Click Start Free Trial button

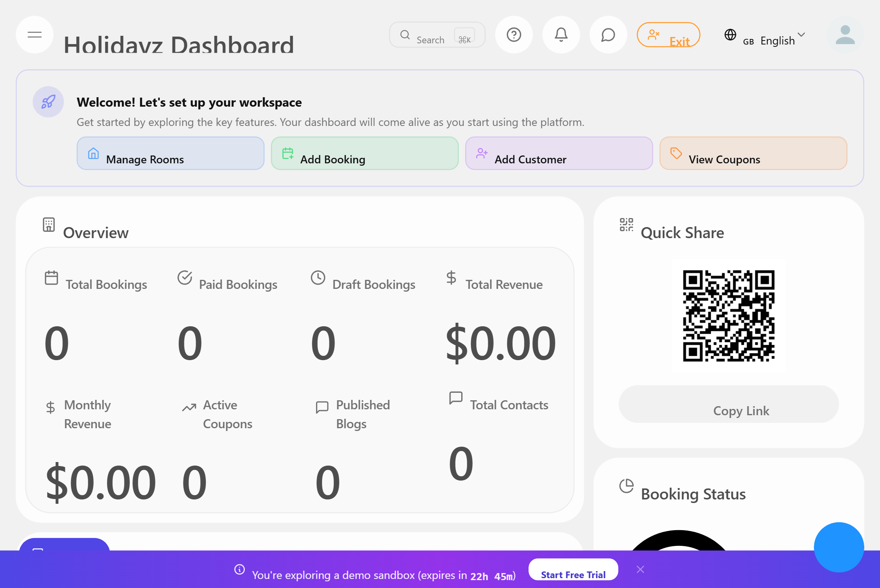(573, 570)
